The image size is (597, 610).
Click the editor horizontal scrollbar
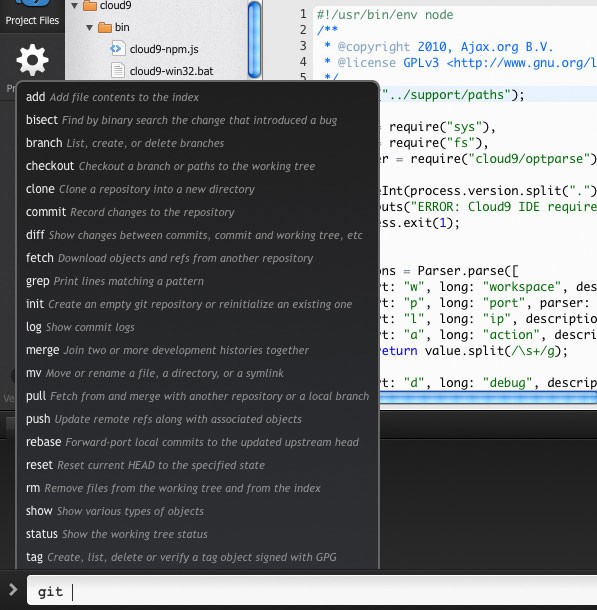pos(488,398)
